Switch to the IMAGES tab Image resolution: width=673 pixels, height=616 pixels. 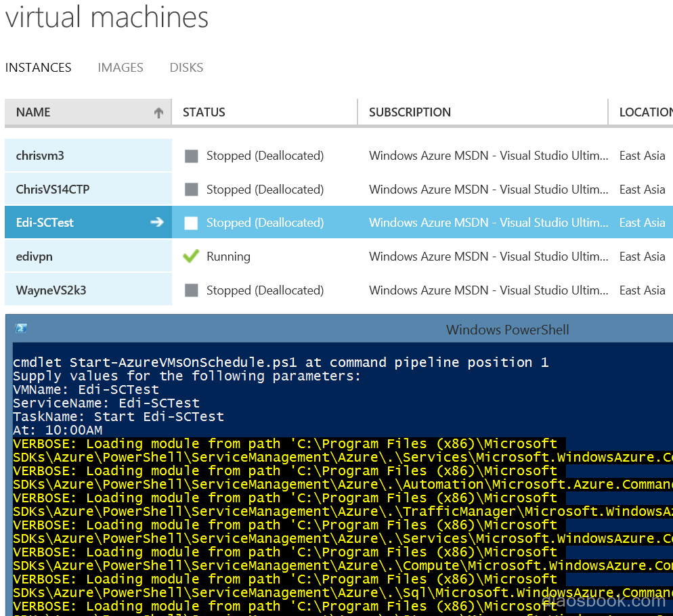click(x=121, y=68)
